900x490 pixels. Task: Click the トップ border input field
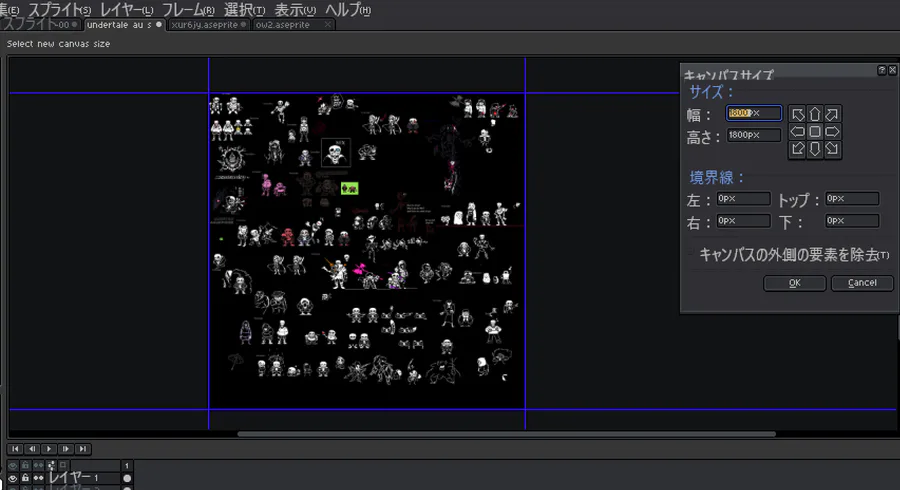[x=852, y=199]
